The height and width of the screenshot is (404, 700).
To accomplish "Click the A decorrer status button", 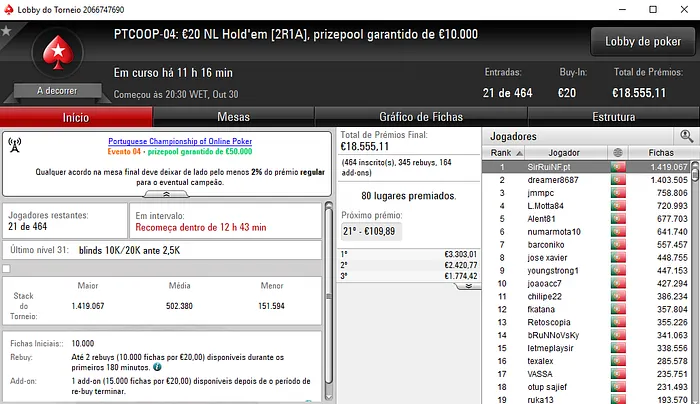I will 57,91.
